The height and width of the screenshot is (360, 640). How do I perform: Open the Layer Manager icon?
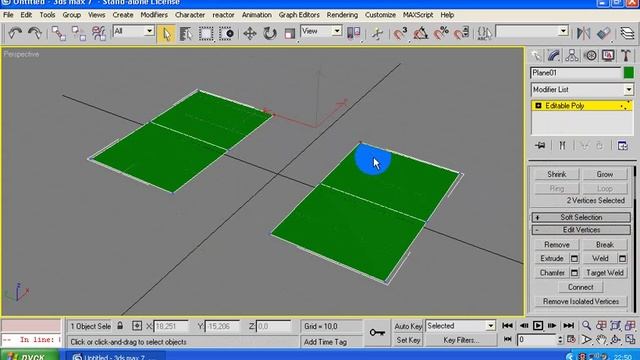tap(627, 33)
